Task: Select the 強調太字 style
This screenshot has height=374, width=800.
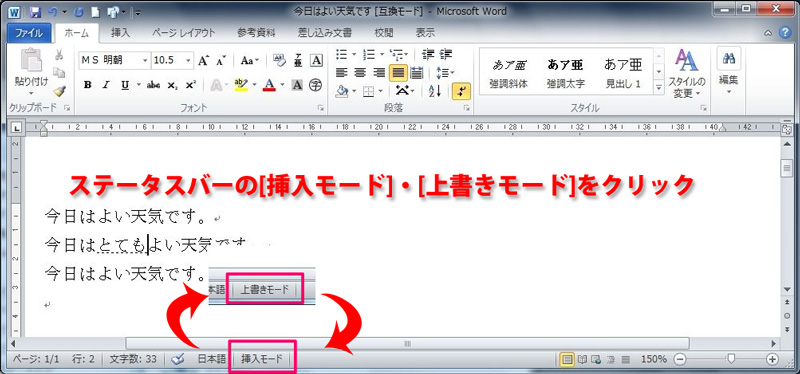Action: [565, 72]
